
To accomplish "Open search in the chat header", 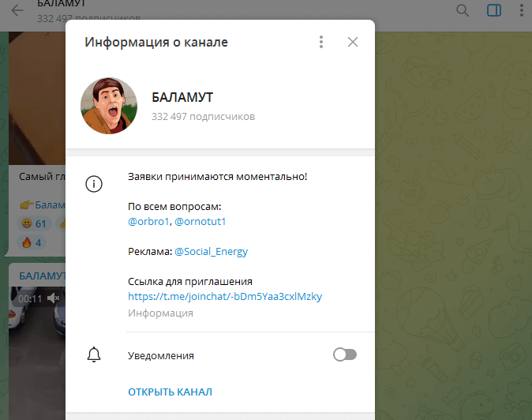I will [x=463, y=10].
